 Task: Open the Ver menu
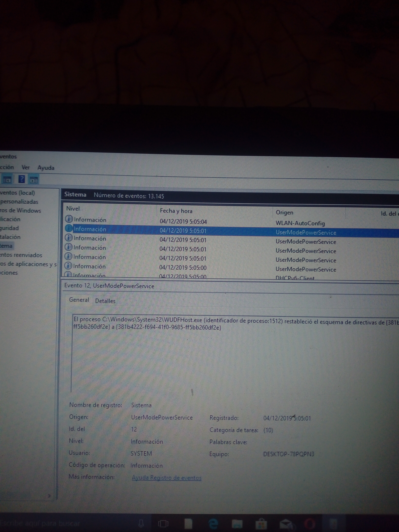[x=25, y=167]
